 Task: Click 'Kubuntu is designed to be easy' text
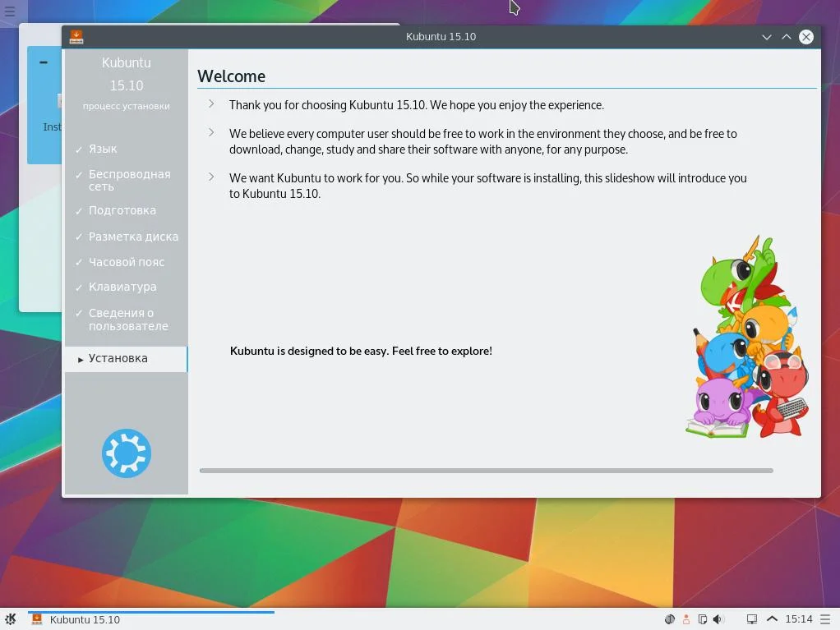click(361, 351)
